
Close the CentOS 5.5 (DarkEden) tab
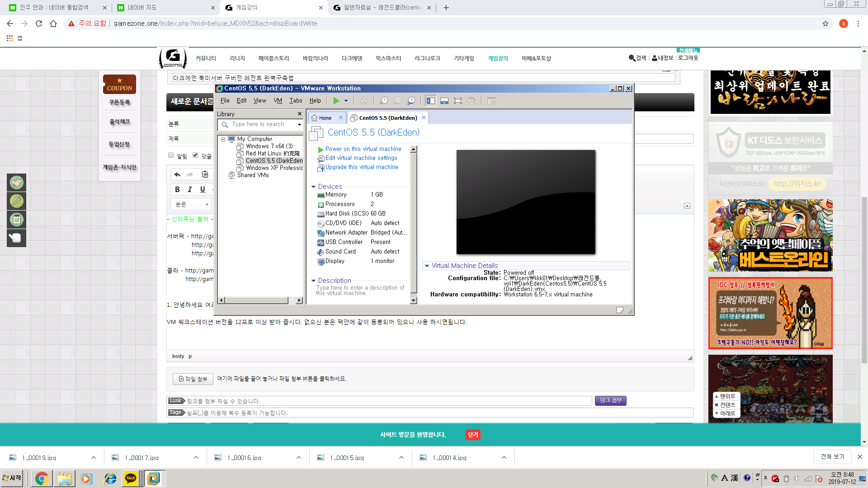point(424,117)
